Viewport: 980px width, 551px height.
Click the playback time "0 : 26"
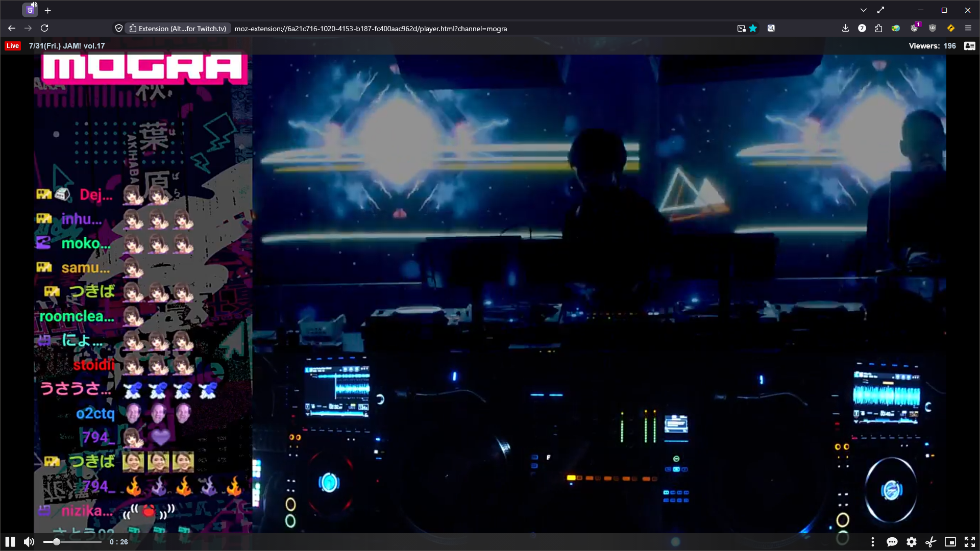(x=119, y=542)
